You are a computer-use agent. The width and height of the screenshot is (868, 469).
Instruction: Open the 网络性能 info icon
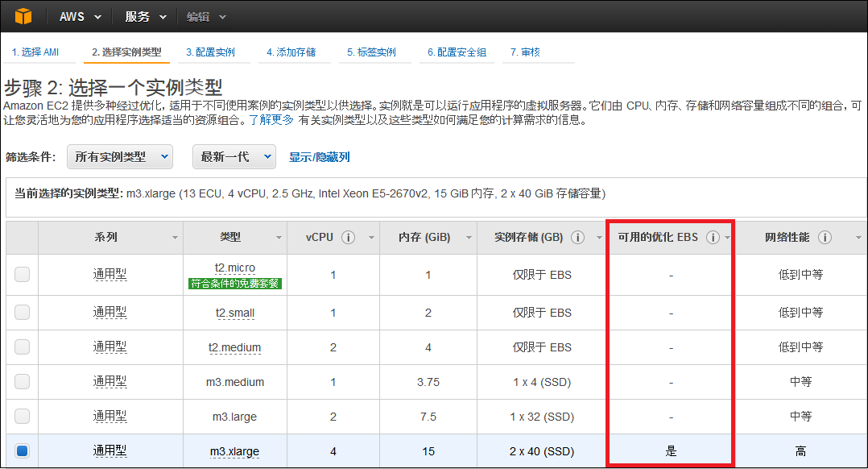tap(825, 238)
